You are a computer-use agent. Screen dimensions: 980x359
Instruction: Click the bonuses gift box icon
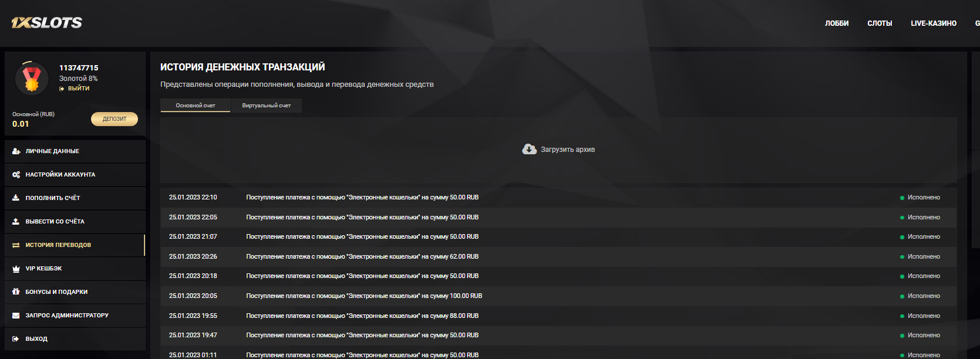point(16,292)
